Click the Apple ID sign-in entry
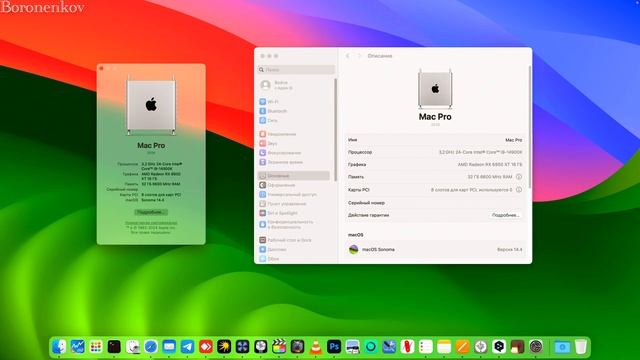This screenshot has width=640, height=360. pos(278,85)
